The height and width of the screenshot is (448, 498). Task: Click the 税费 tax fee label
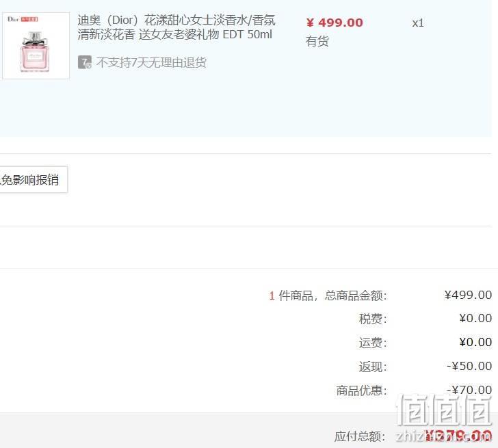373,319
